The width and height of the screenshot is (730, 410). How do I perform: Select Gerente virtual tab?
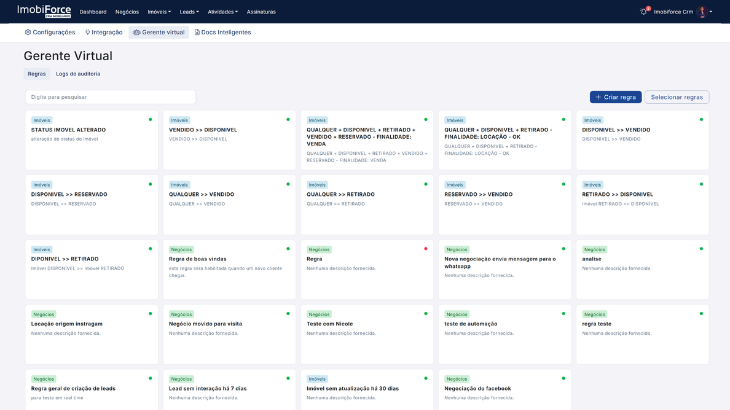[159, 32]
